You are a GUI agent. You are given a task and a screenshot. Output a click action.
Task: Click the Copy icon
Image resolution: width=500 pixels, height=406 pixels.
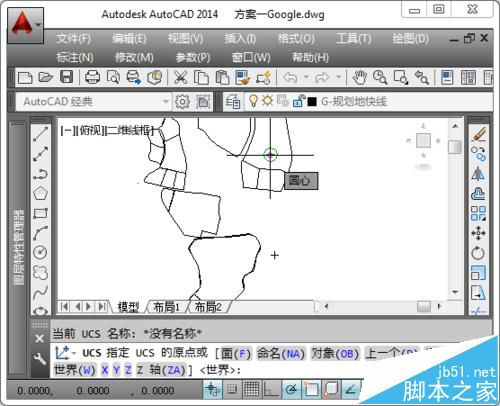tap(201, 77)
